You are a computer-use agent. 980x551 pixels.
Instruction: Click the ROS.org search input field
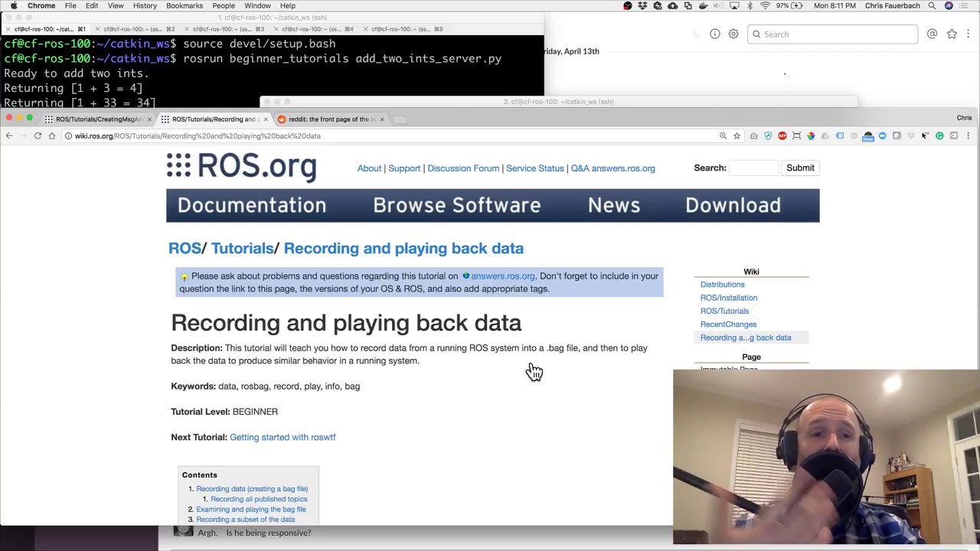click(x=753, y=168)
